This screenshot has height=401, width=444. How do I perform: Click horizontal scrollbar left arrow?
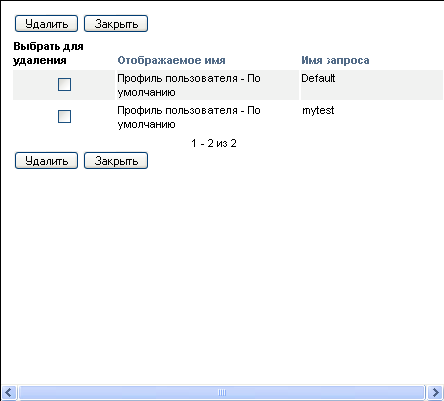point(9,392)
